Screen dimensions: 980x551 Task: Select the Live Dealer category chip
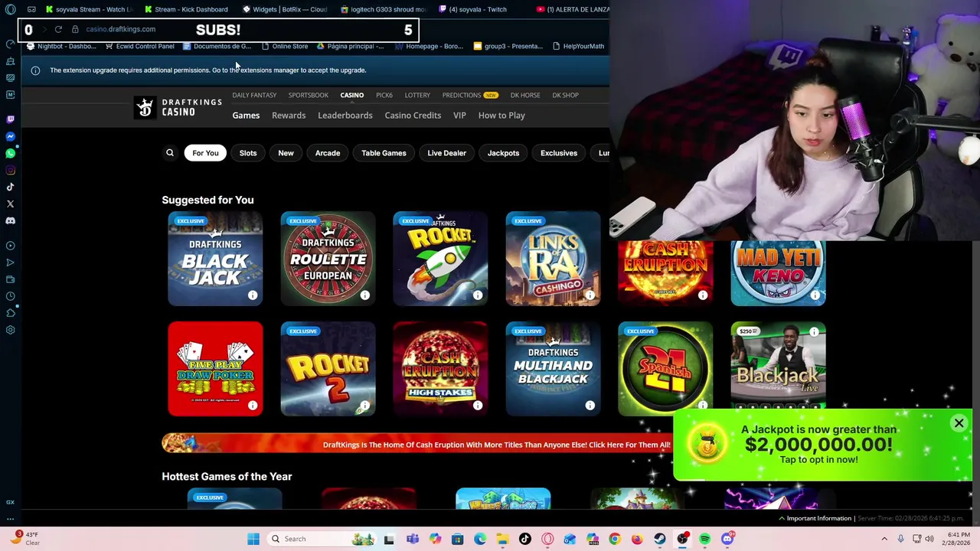pyautogui.click(x=446, y=153)
